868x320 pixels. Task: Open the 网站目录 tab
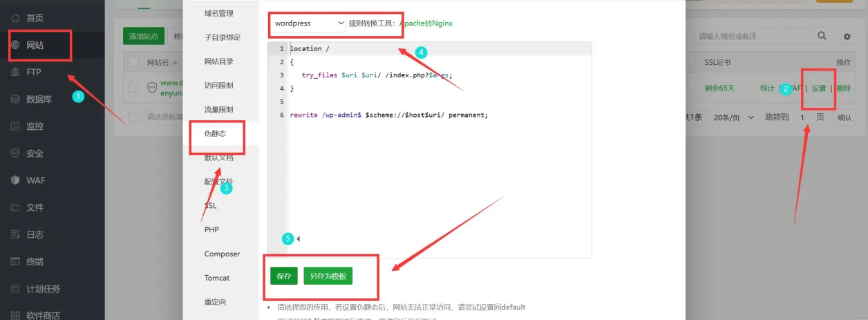pos(218,62)
